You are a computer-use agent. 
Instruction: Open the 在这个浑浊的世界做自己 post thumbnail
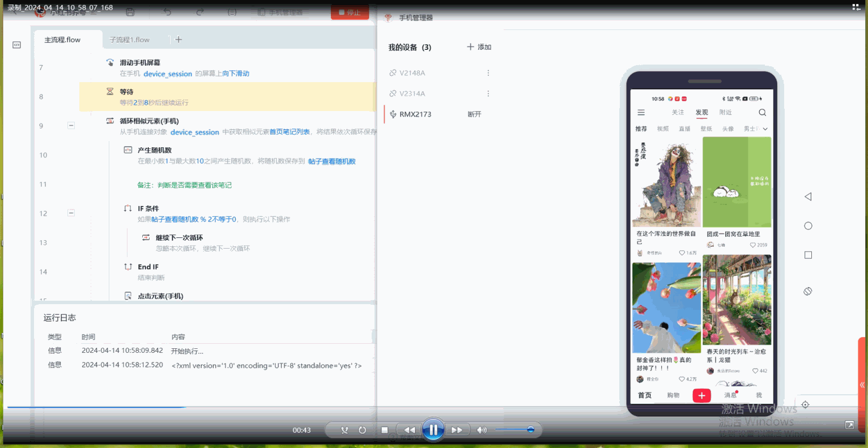(666, 182)
